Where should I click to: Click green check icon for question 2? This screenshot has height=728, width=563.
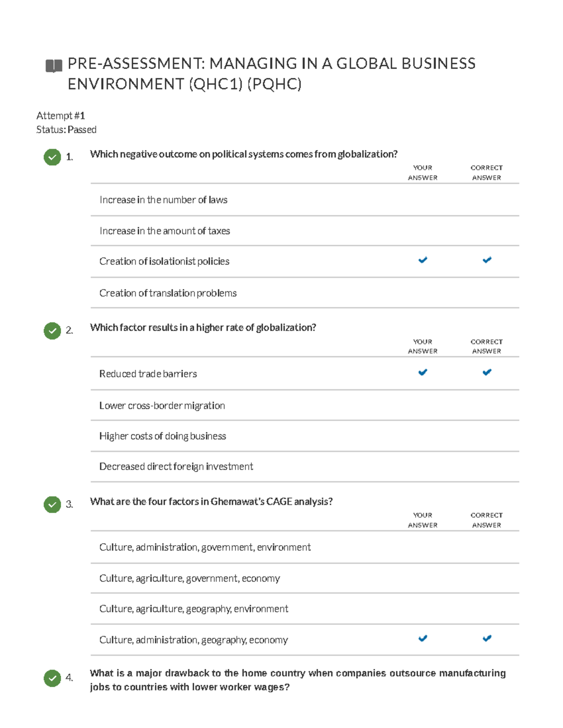[52, 331]
